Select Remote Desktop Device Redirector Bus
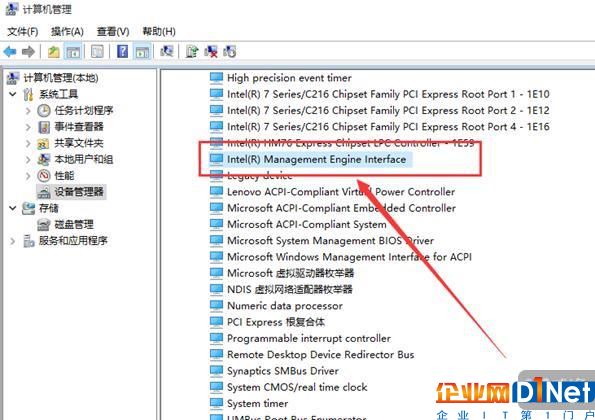 (x=321, y=355)
